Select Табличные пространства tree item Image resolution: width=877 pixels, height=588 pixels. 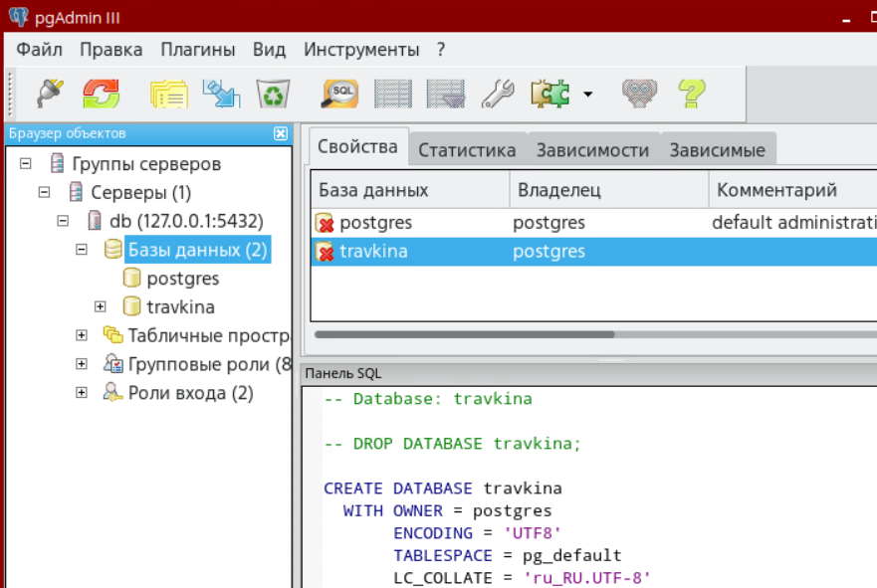210,335
